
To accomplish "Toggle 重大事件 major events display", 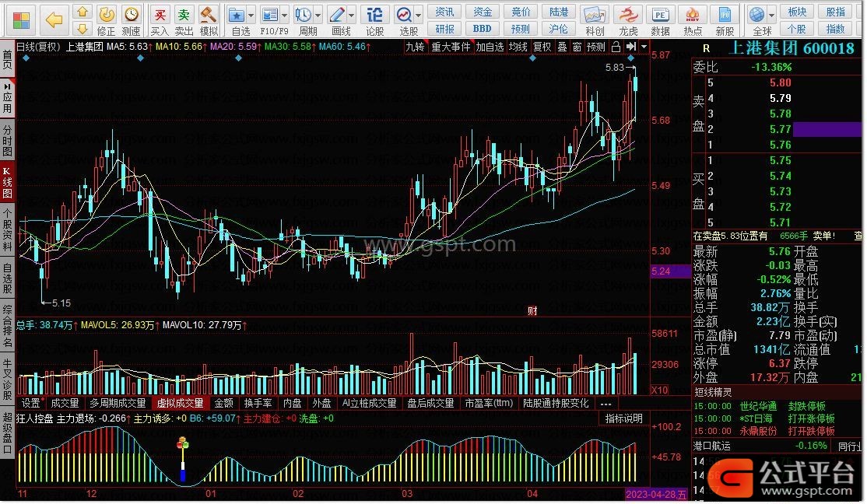I will click(x=451, y=47).
